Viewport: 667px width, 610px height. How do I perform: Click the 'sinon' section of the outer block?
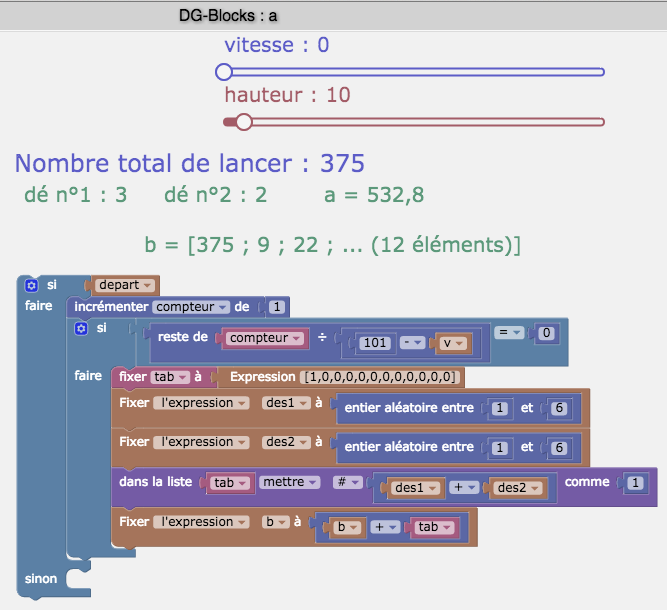(x=41, y=579)
